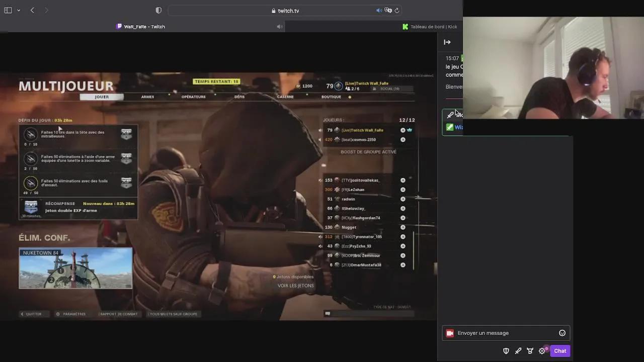Toggle mute for [Ezz]PsyZcho_93

tap(320, 246)
